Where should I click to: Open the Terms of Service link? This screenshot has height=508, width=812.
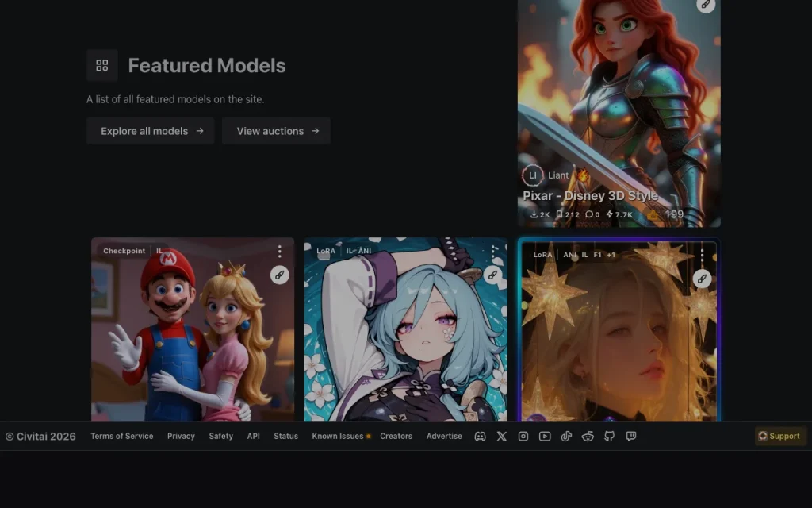pos(121,437)
